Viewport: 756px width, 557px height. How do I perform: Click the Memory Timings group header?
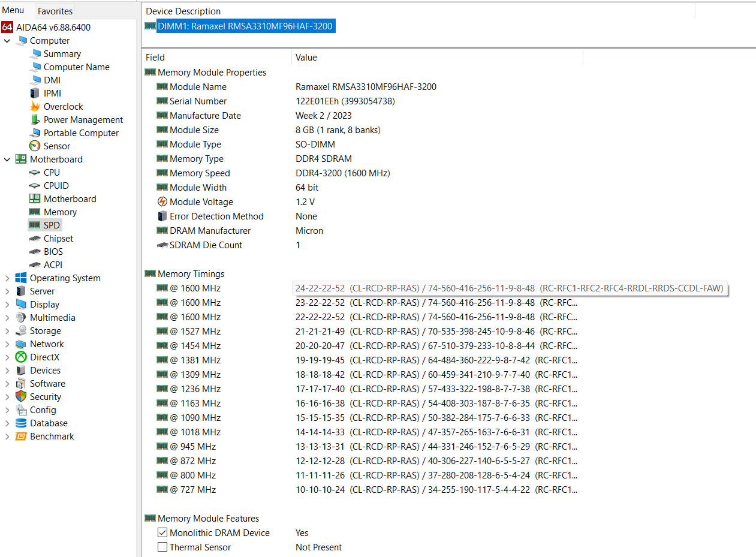(191, 273)
